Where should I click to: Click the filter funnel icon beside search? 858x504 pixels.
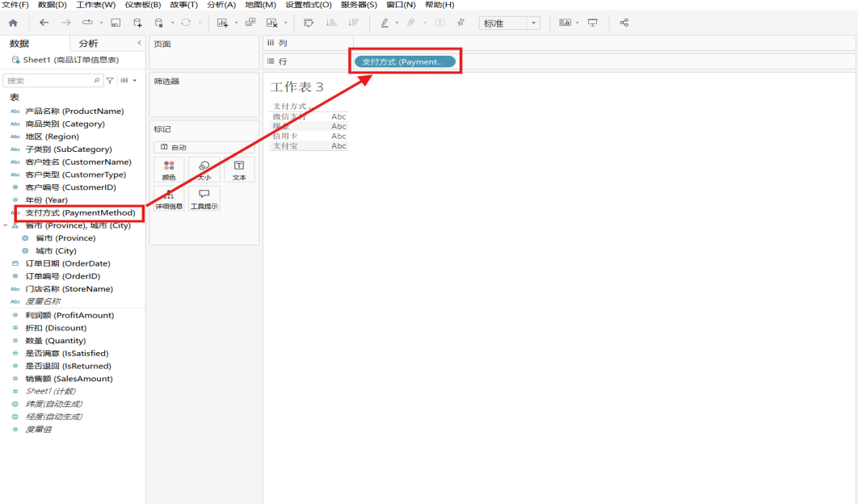[110, 81]
